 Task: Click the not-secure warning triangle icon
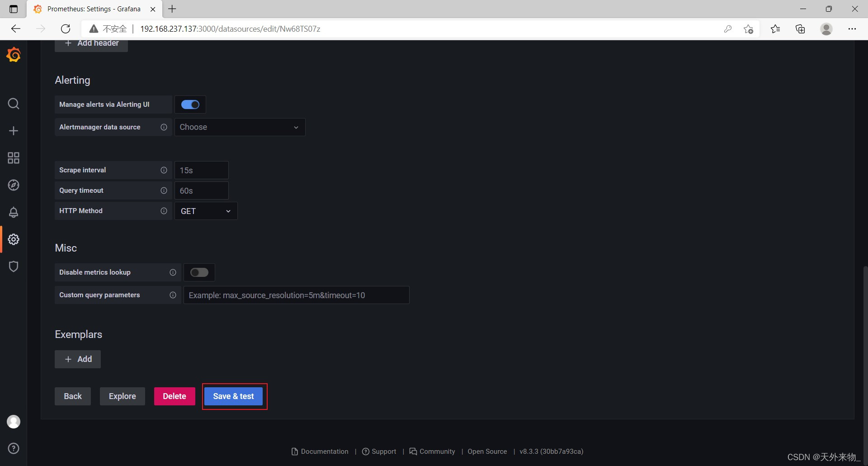94,29
